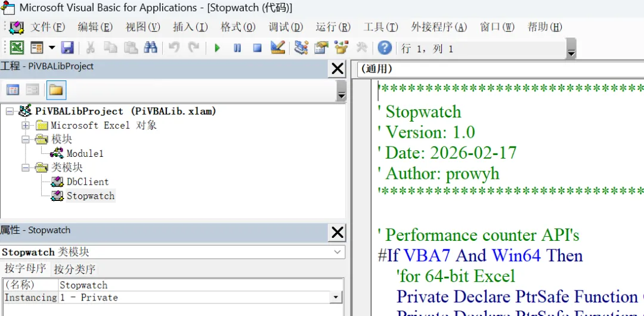
Task: Open the 调试(D) menu
Action: coord(286,27)
